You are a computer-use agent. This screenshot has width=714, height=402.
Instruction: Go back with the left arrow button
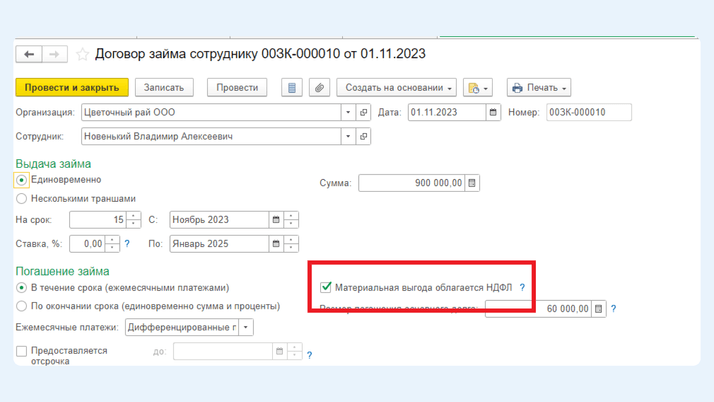coord(29,54)
